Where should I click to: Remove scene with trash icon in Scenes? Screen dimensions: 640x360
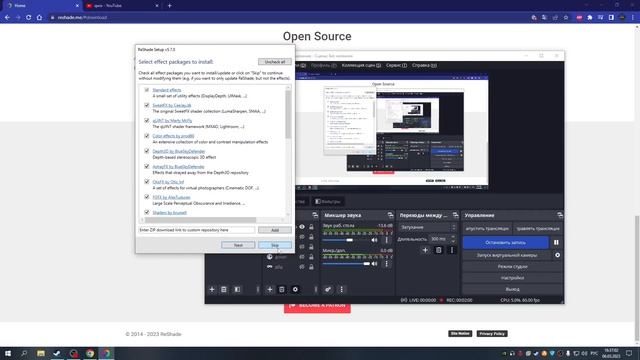(x=224, y=289)
